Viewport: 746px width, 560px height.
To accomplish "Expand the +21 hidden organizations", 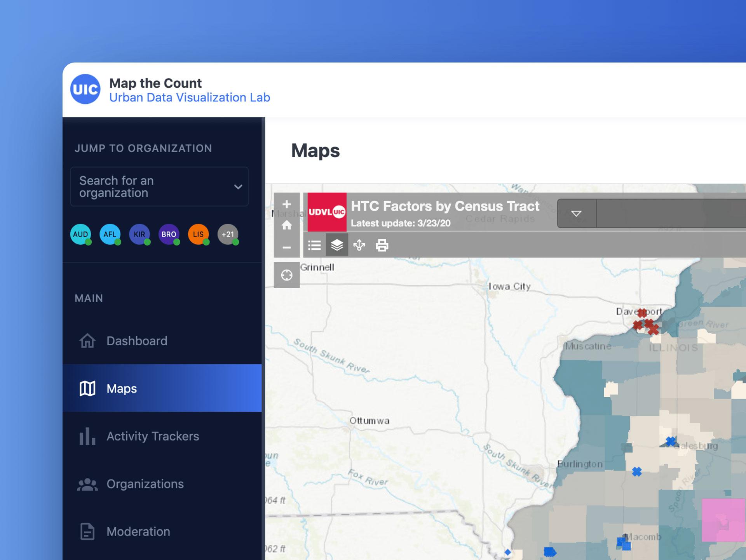I will click(x=228, y=234).
